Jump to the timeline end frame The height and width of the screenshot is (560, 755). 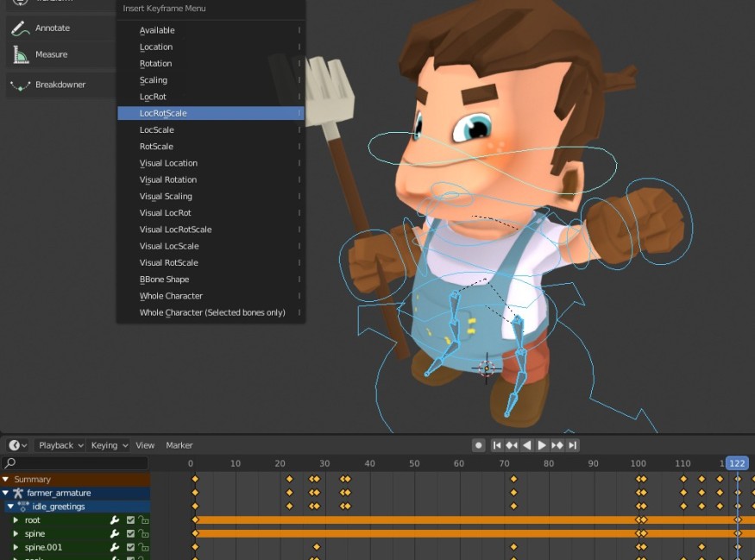click(572, 445)
